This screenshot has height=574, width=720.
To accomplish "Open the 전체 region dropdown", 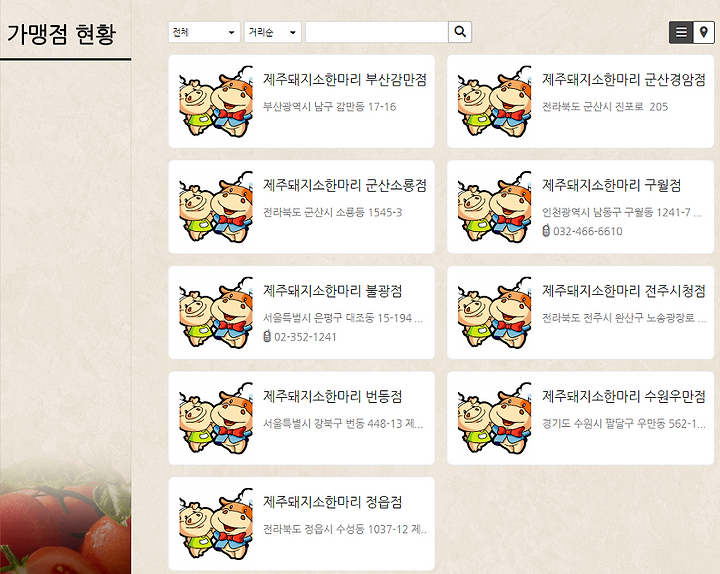I will point(204,32).
